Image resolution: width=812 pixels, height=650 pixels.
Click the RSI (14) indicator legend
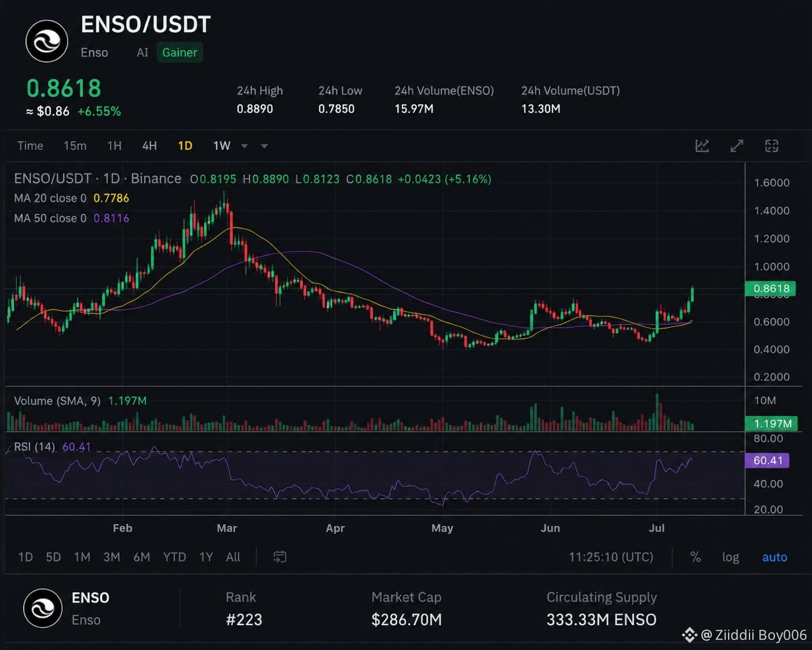[52, 447]
